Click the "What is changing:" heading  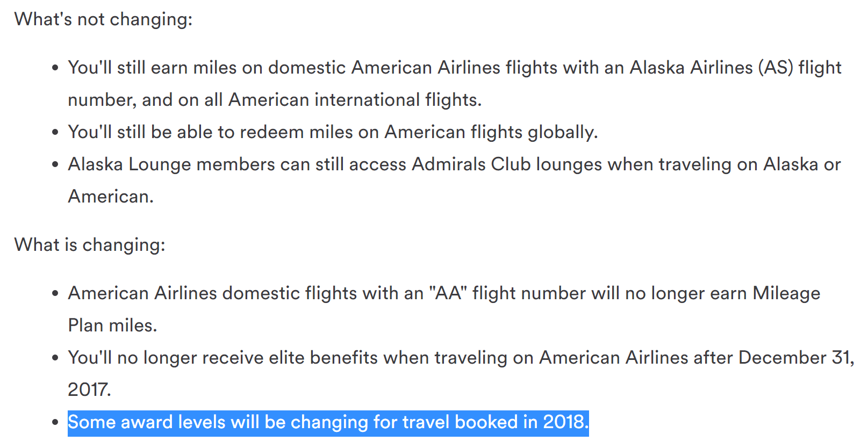coord(90,245)
